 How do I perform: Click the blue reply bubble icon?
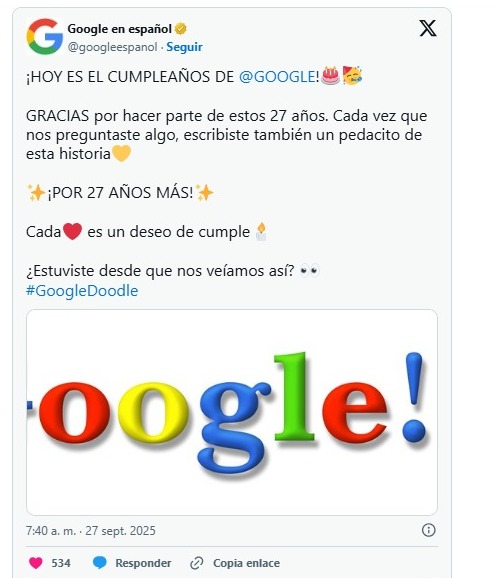pos(100,563)
